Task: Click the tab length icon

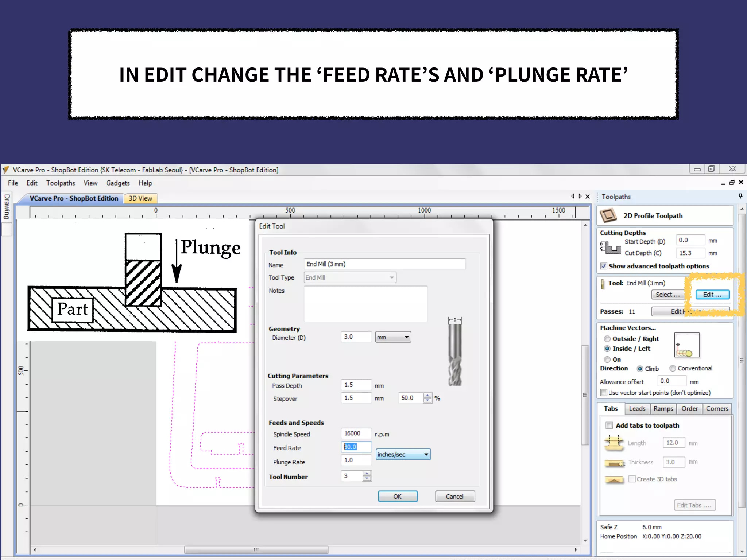Action: pyautogui.click(x=614, y=442)
